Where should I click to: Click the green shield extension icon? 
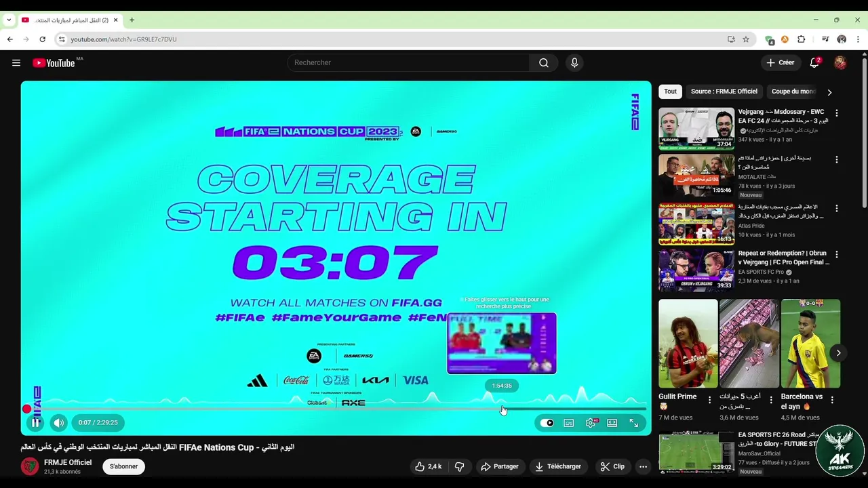(770, 39)
